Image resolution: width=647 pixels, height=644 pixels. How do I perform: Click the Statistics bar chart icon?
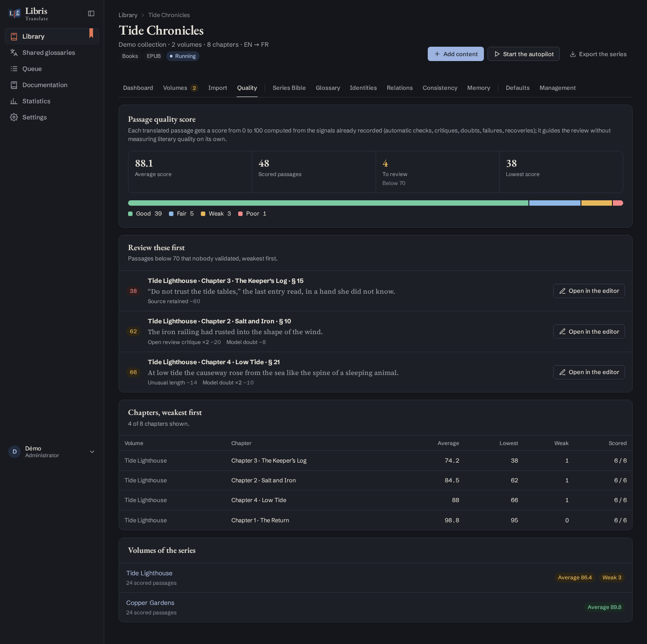click(14, 101)
